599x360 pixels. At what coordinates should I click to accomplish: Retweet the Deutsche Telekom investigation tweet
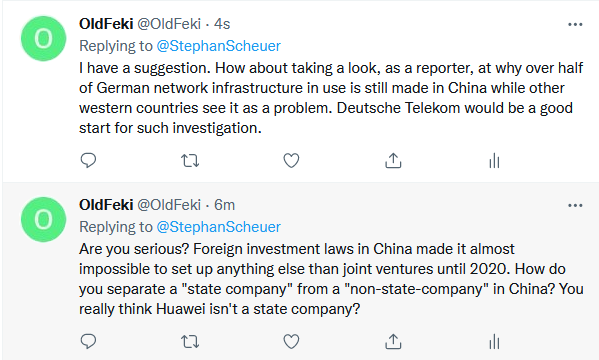pyautogui.click(x=190, y=161)
